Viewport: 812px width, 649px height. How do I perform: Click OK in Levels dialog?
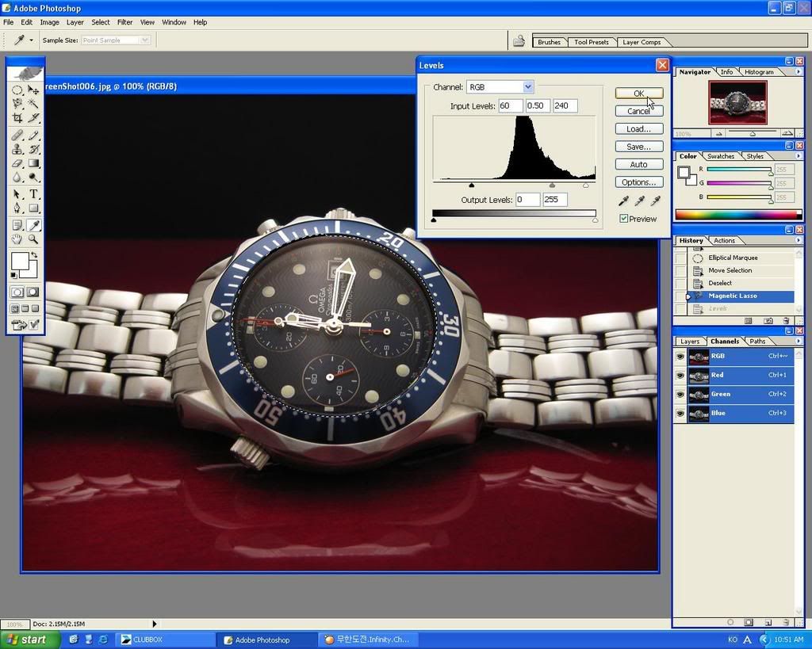click(x=639, y=94)
